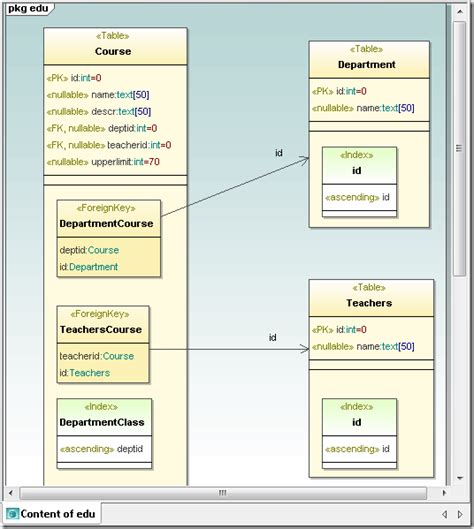Click the horizontal scrollbar thumb
The image size is (474, 529).
(x=223, y=493)
